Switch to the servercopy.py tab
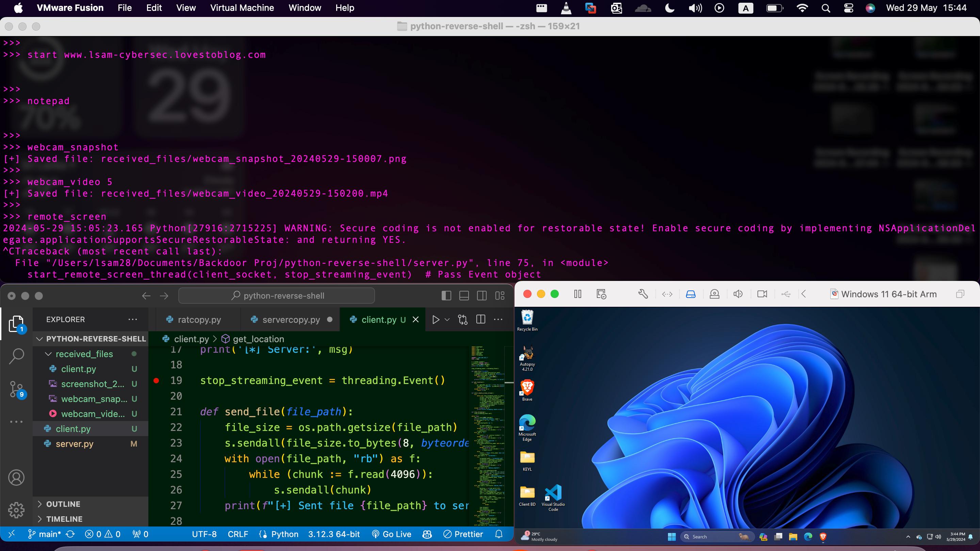Screen dimensions: 980x551 [291, 320]
